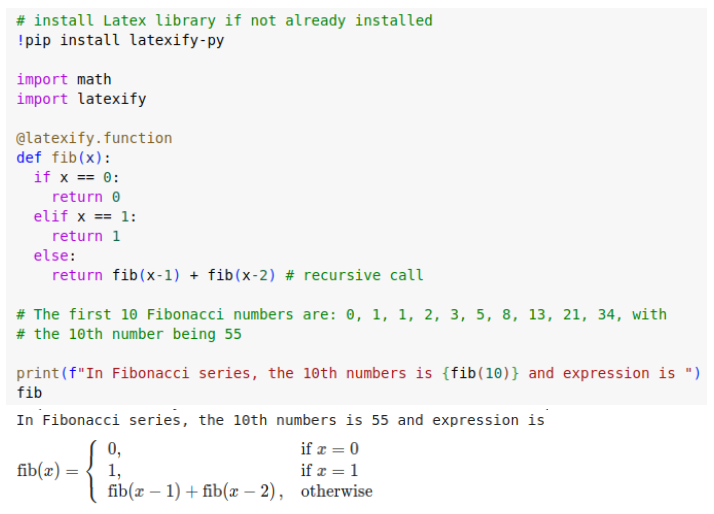This screenshot has width=714, height=514.
Task: Click the if x == 0 condition
Action: (76, 177)
